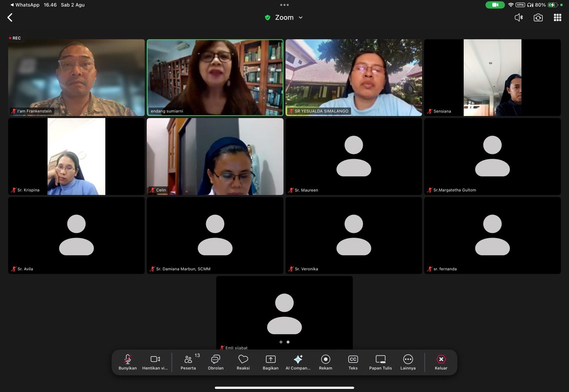
Task: Tap Bagikan to share screen
Action: (x=271, y=362)
